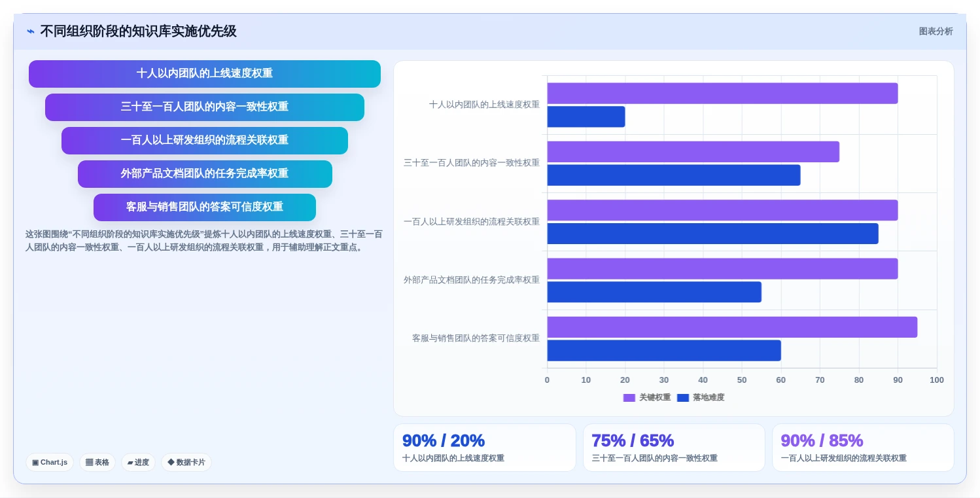Click blue bar for 十人以内团队的上线速度权重
This screenshot has width=980, height=498.
click(x=586, y=117)
